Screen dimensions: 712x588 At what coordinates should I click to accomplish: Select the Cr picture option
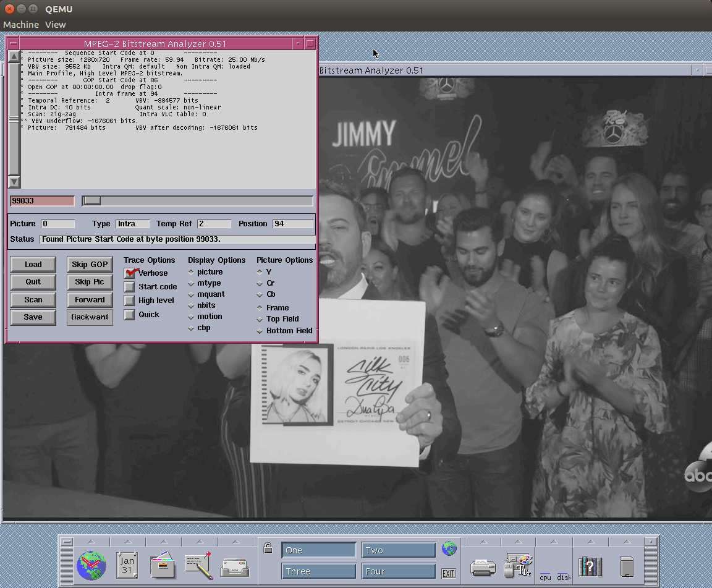click(260, 283)
